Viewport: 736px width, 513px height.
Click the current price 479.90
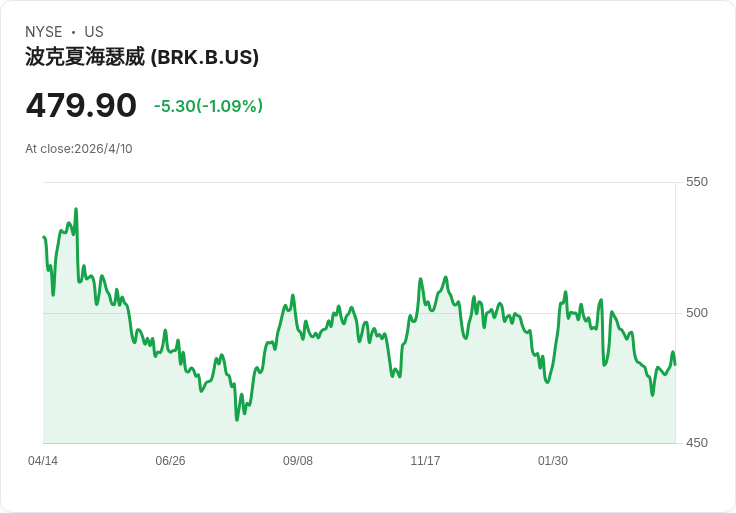coord(81,106)
